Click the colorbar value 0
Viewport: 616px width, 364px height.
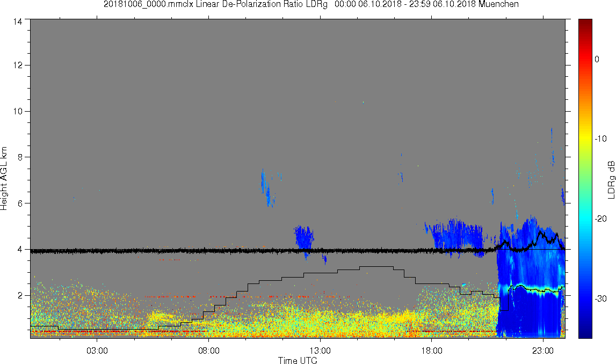point(597,59)
